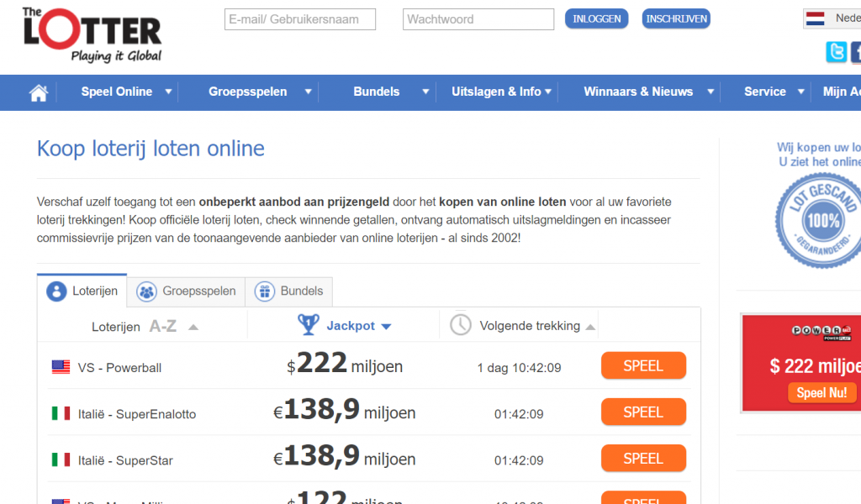The height and width of the screenshot is (504, 861).
Task: Toggle Jackpot sort order arrow
Action: pos(386,327)
